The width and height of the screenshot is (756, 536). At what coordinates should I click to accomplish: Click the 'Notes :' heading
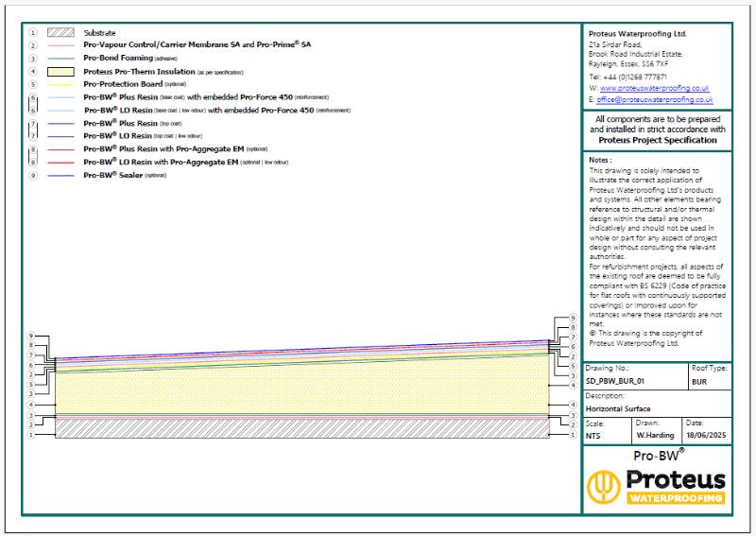click(600, 160)
